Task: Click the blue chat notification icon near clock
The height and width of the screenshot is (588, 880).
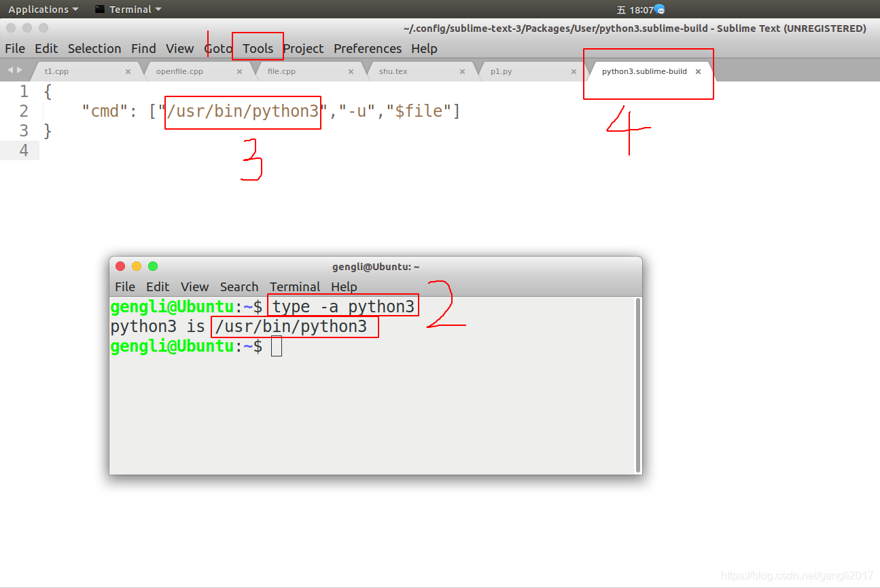Action: click(660, 10)
